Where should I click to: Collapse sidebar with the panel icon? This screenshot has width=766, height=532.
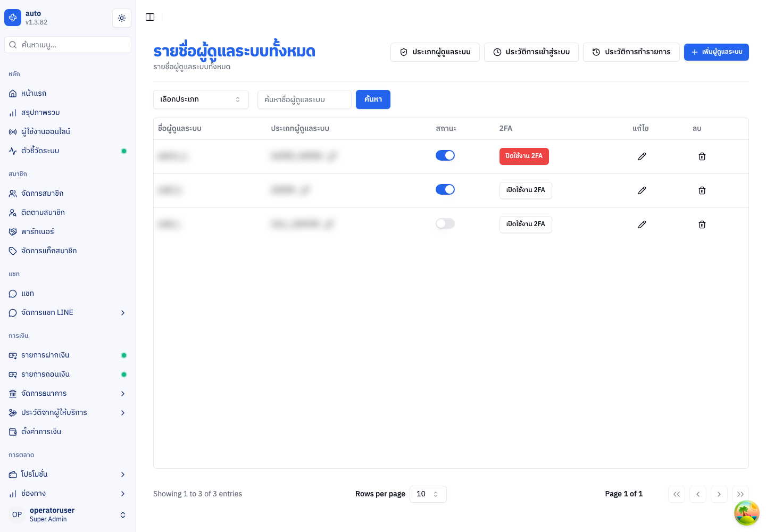click(150, 17)
